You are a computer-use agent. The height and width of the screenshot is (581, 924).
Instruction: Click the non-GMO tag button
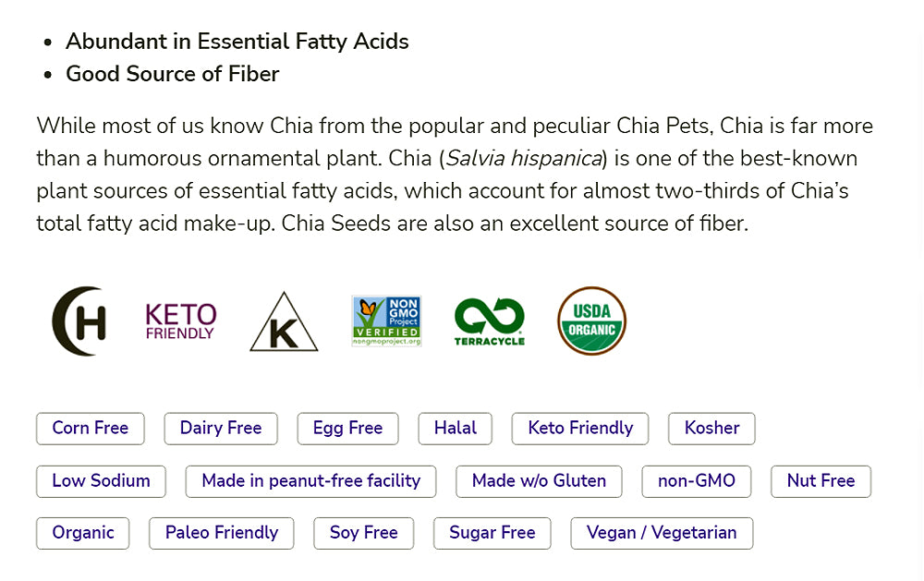coord(697,481)
